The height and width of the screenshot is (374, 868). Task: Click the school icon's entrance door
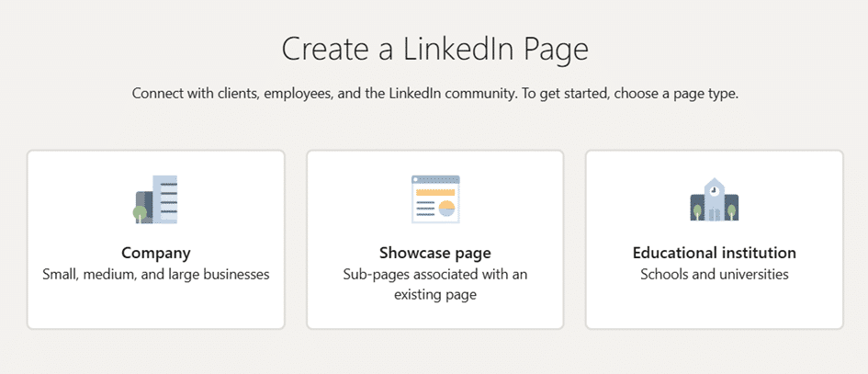(714, 215)
